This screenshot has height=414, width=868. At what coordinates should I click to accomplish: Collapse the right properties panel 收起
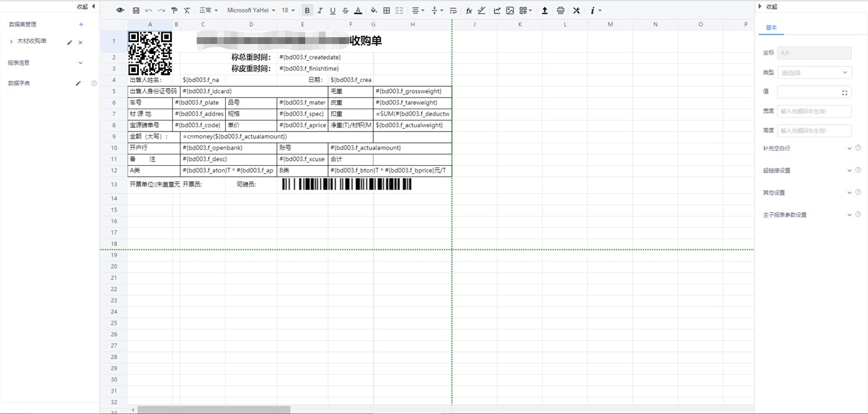(x=768, y=6)
